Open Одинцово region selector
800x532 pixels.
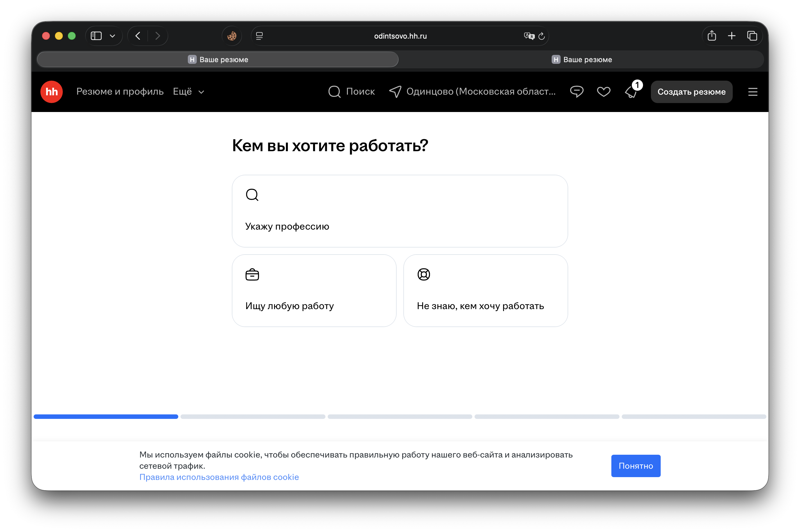coord(473,92)
